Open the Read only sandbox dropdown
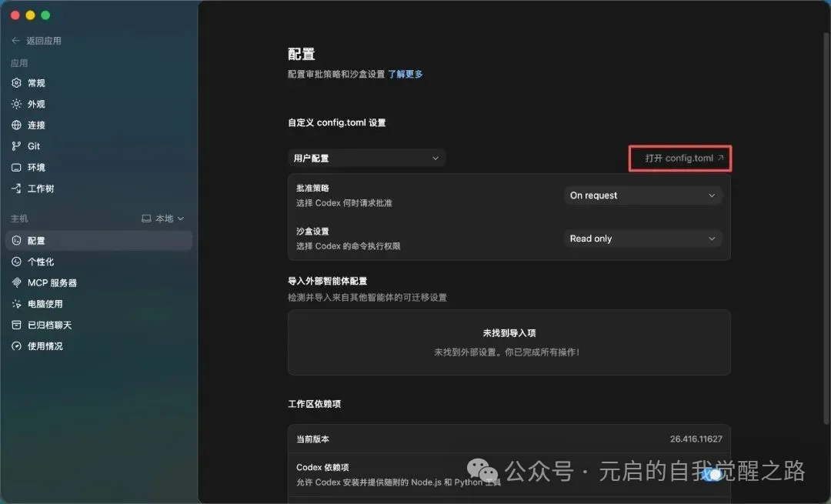 coord(642,239)
